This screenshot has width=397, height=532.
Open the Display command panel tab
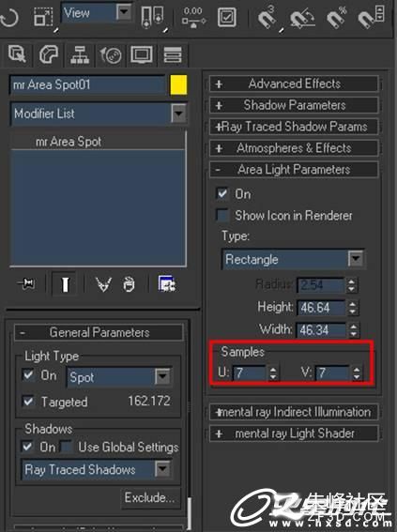coord(142,55)
